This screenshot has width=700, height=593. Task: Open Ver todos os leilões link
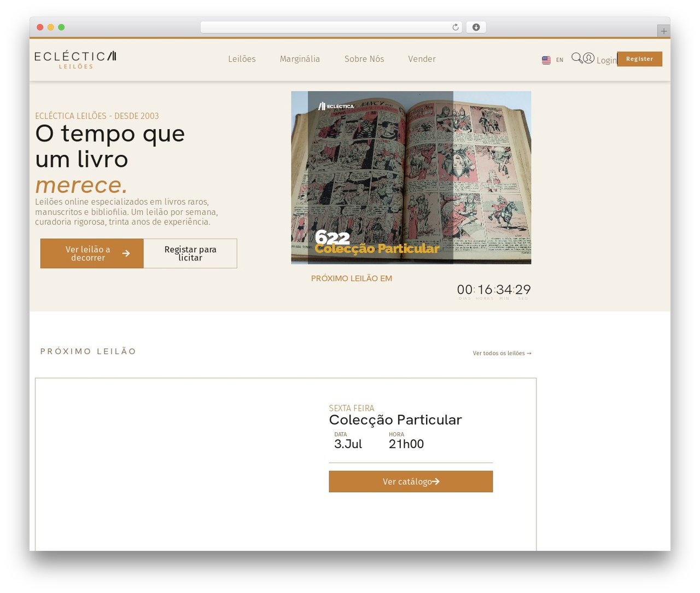tap(502, 353)
